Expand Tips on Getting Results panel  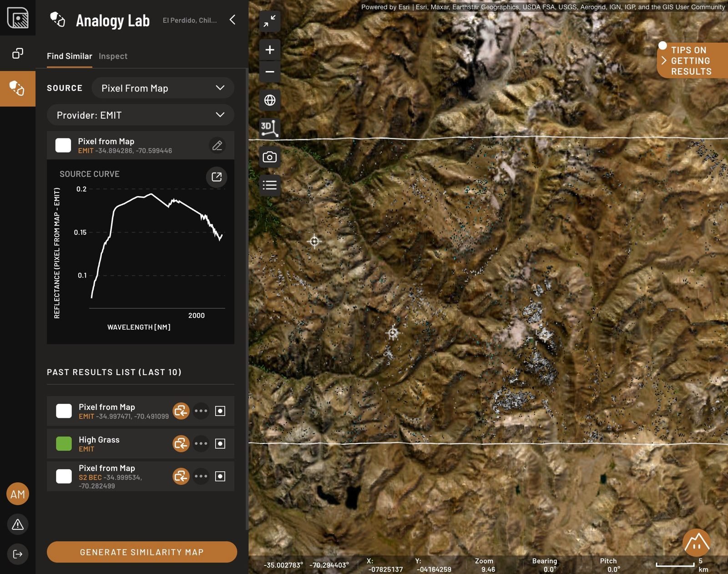[x=693, y=61]
